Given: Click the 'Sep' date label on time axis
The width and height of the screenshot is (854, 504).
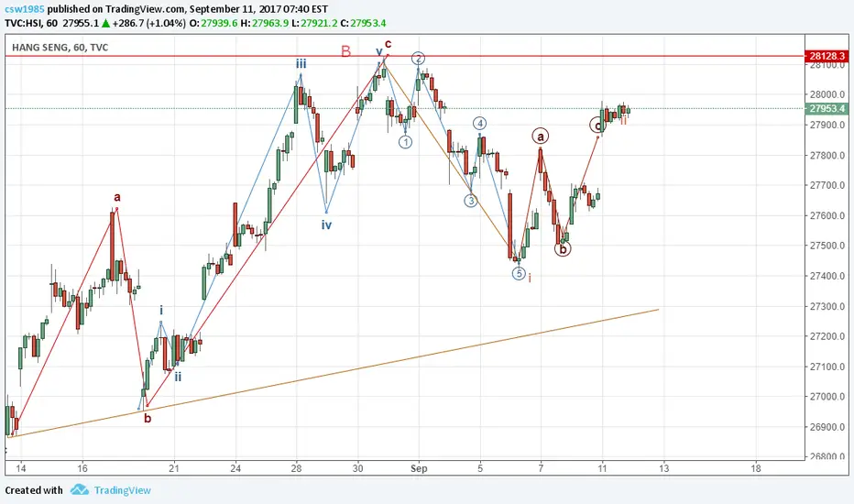Looking at the screenshot, I should click(x=419, y=468).
